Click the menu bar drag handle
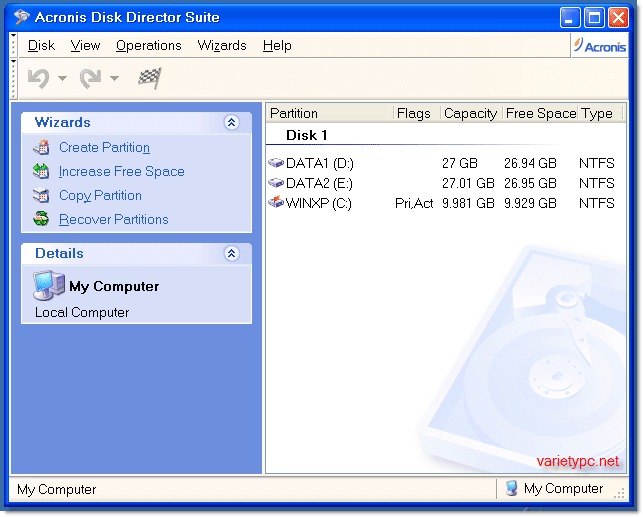Viewport: 643px width, 517px height. pos(14,45)
